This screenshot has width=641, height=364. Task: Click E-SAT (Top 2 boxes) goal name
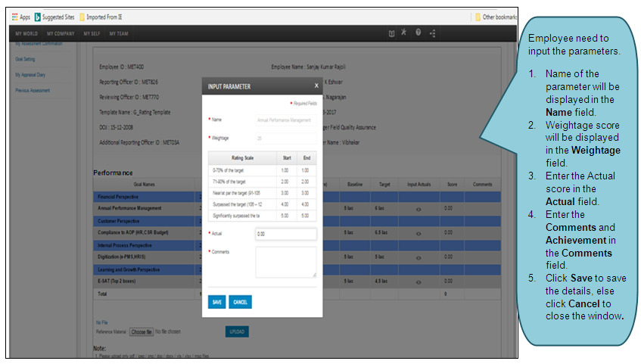[x=117, y=281]
